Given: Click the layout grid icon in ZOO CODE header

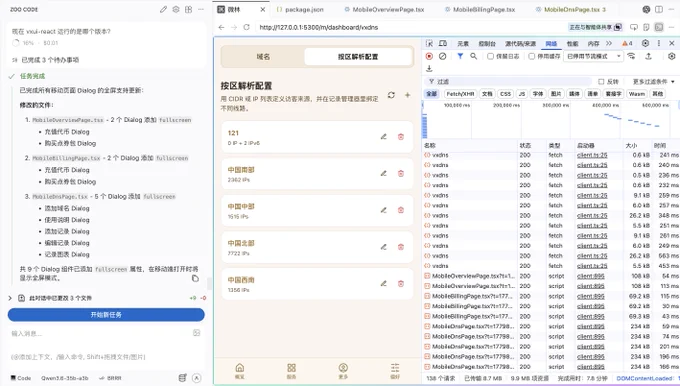Looking at the screenshot, I should 189,9.
